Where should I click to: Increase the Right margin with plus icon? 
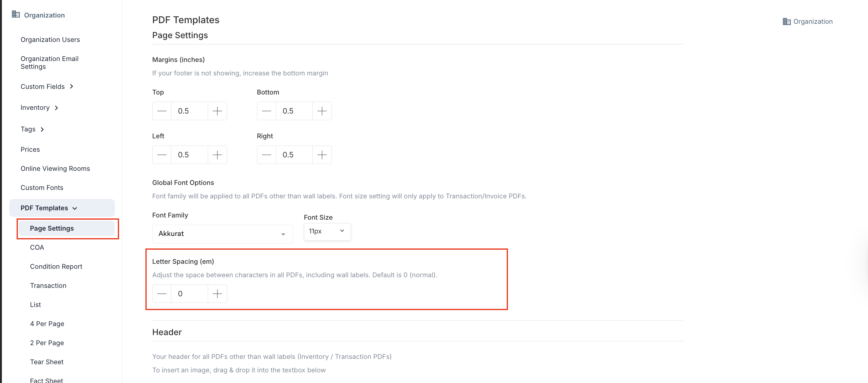coord(322,155)
